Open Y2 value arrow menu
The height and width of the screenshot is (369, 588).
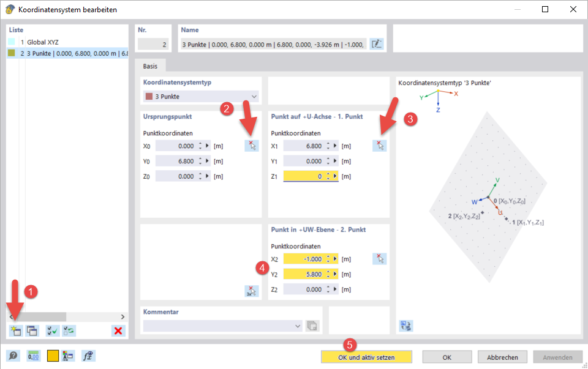pos(335,274)
